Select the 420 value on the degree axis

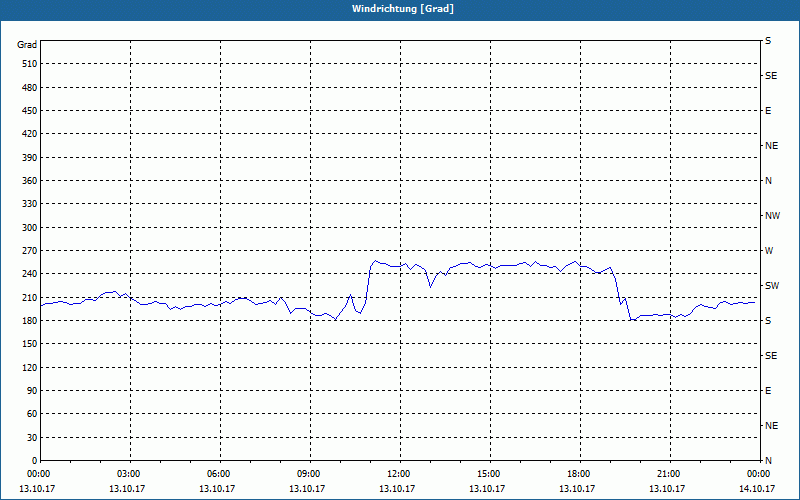pyautogui.click(x=30, y=134)
